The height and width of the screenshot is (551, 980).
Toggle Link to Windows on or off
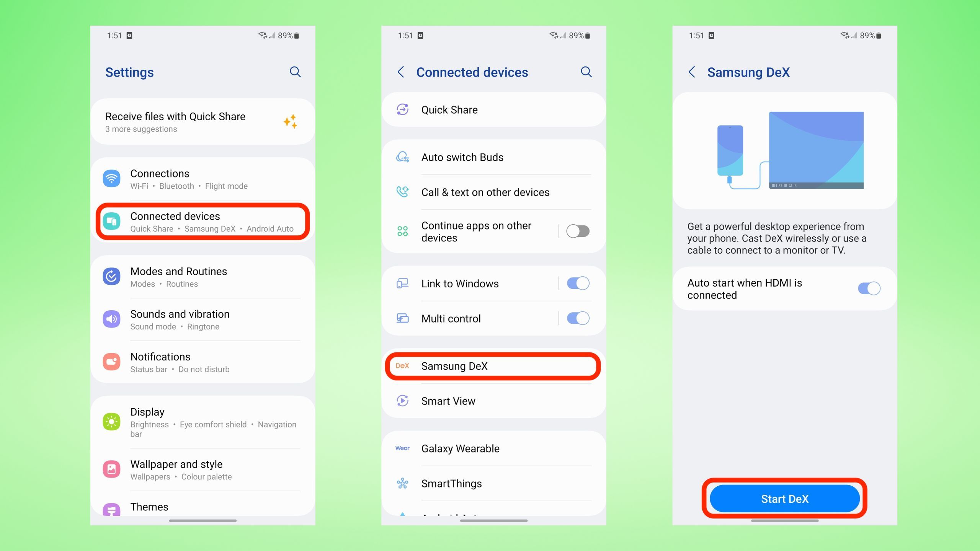tap(578, 283)
